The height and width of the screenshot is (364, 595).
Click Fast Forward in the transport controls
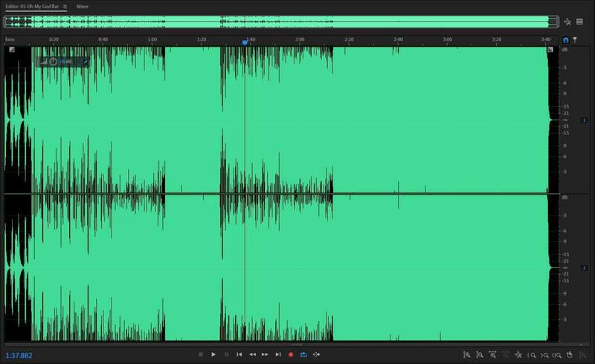click(265, 355)
